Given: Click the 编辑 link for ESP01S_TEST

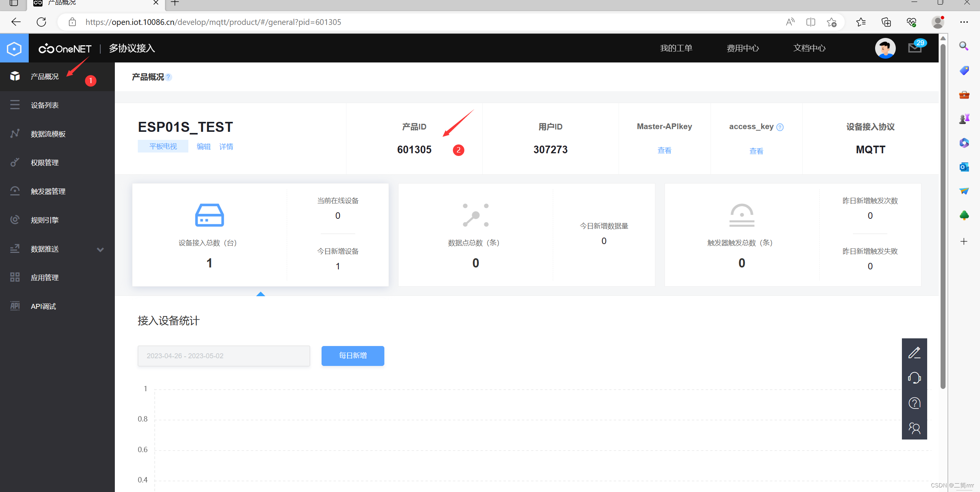Looking at the screenshot, I should (x=203, y=147).
